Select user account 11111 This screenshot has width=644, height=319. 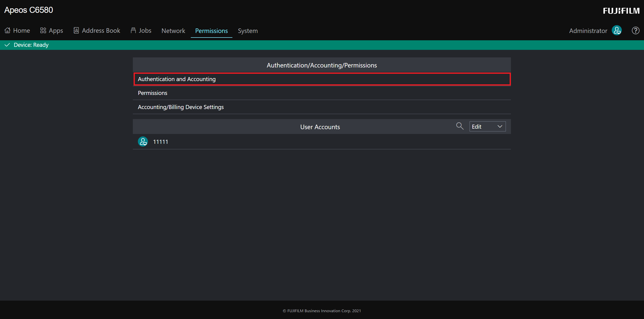[x=161, y=142]
